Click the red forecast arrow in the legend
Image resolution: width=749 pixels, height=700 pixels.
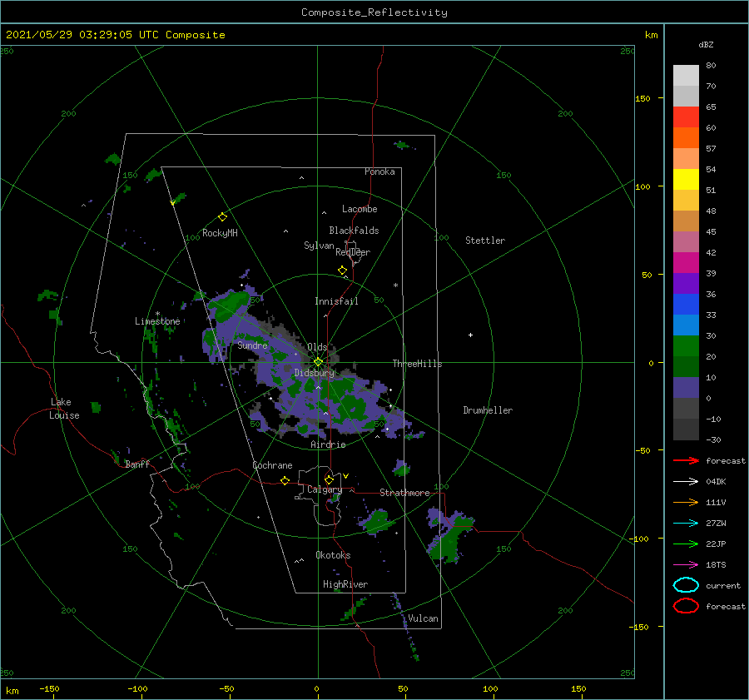(x=686, y=460)
